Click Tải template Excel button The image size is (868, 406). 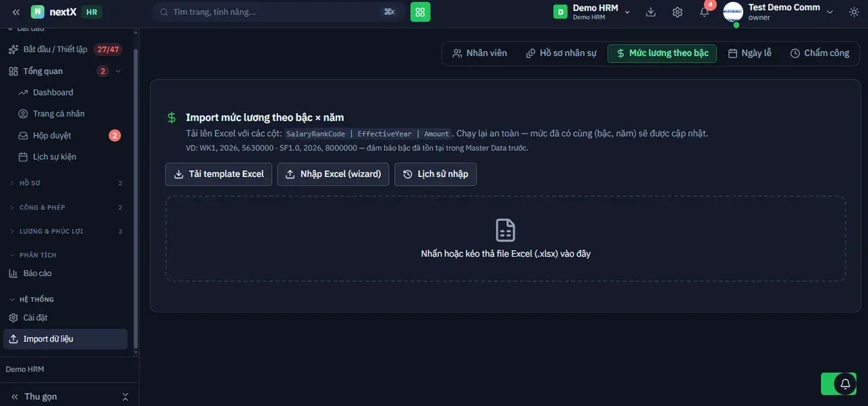click(x=219, y=174)
